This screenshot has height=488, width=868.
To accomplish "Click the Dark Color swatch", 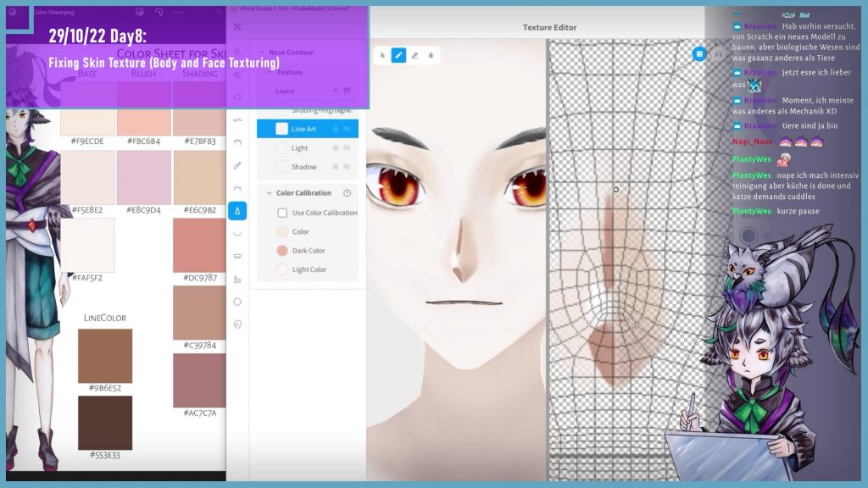I will pos(282,251).
